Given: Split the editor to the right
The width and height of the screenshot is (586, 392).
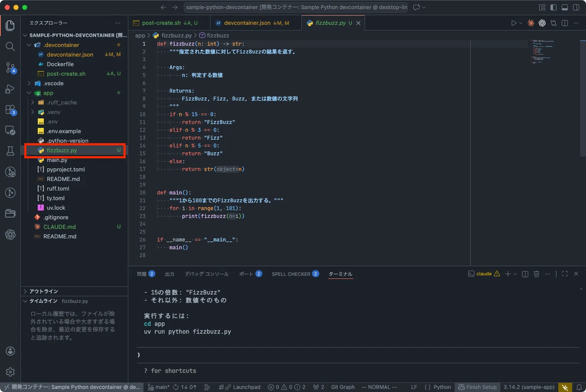Looking at the screenshot, I should click(565, 23).
